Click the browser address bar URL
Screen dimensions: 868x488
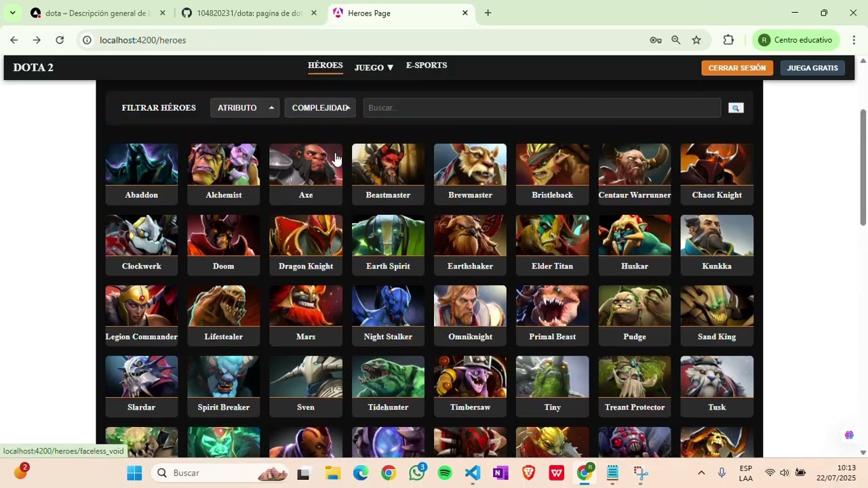coord(142,40)
